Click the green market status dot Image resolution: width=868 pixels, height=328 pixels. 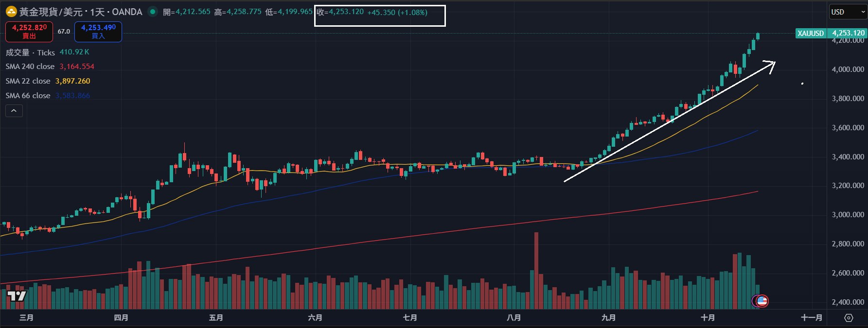click(x=153, y=12)
